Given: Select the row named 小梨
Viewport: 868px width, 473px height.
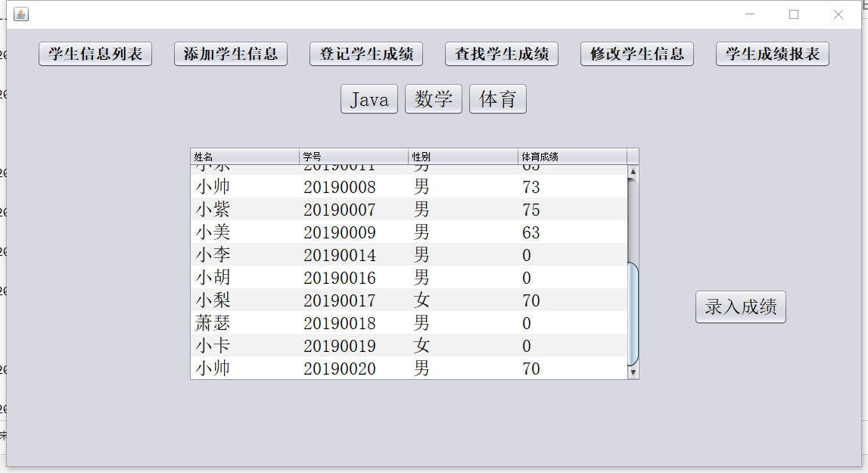Looking at the screenshot, I should click(x=409, y=300).
